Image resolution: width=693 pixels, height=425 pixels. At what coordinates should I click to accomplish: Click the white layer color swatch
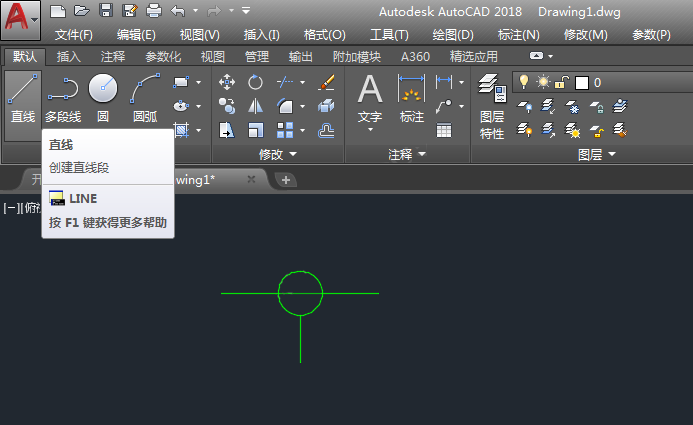tap(582, 83)
